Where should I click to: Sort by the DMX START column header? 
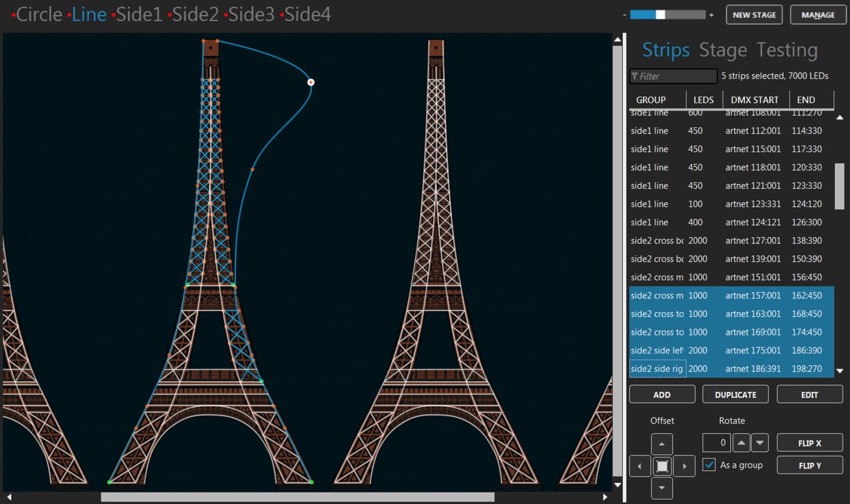coord(755,100)
